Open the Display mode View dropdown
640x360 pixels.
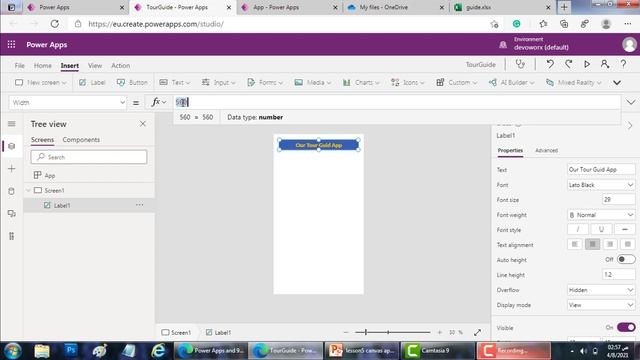tap(601, 305)
